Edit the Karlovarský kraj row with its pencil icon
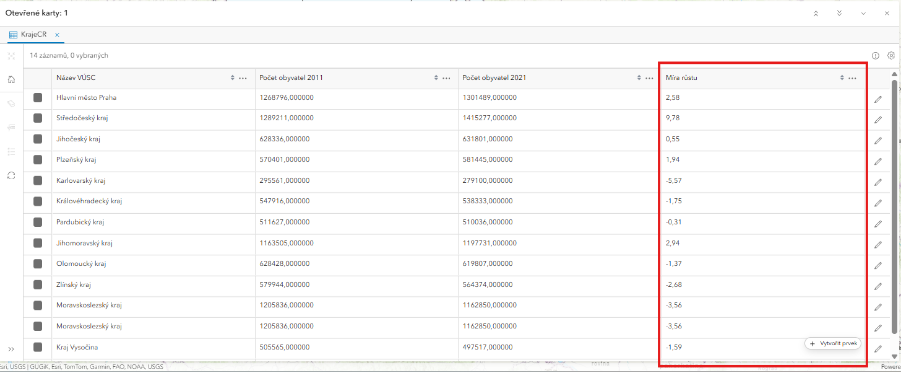 tap(877, 182)
